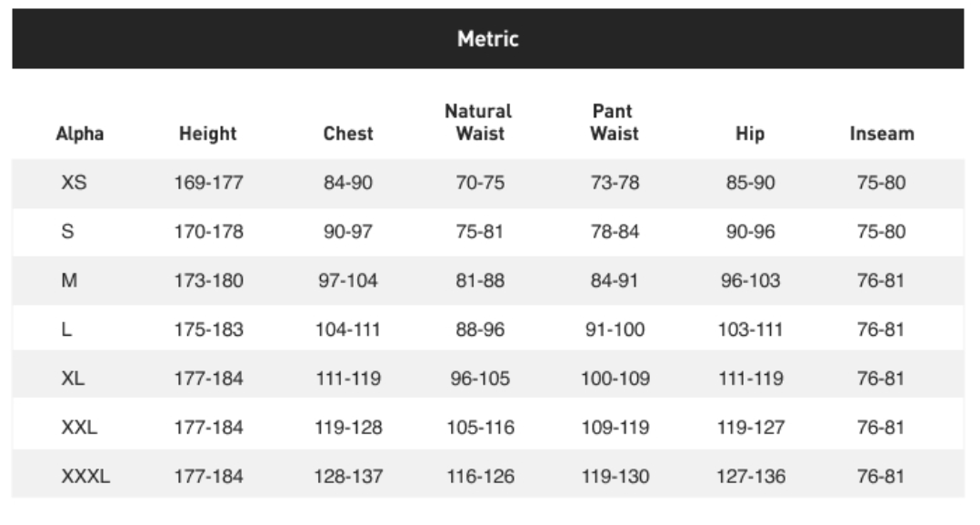Click the Alpha column header
980x525 pixels.
[80, 133]
